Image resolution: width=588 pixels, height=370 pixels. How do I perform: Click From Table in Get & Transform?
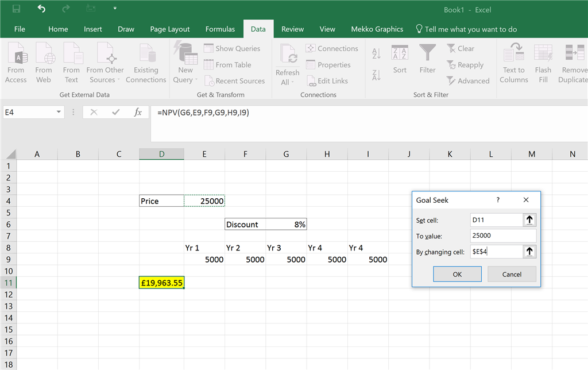pos(227,64)
